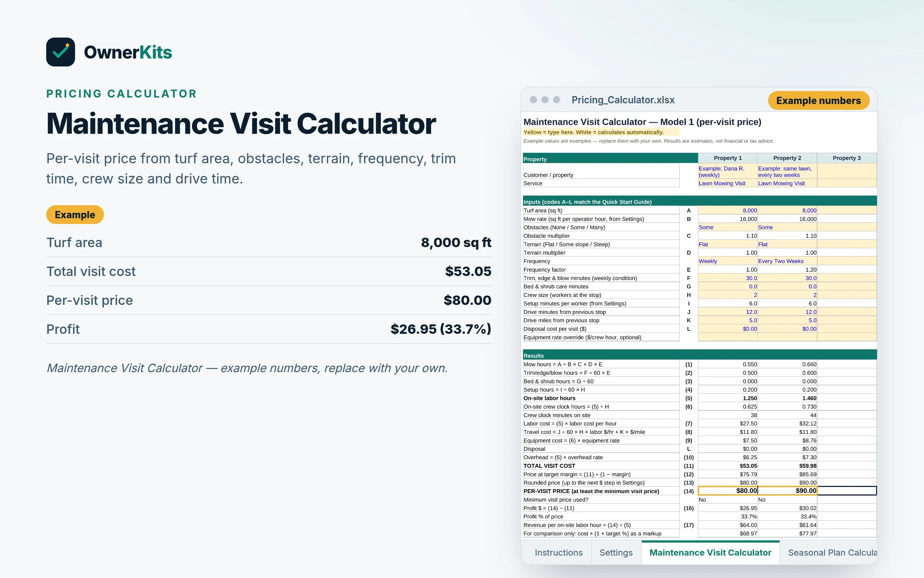Select Property 1 Lawn Mowing Visit service cell
This screenshot has height=578, width=924.
[728, 183]
